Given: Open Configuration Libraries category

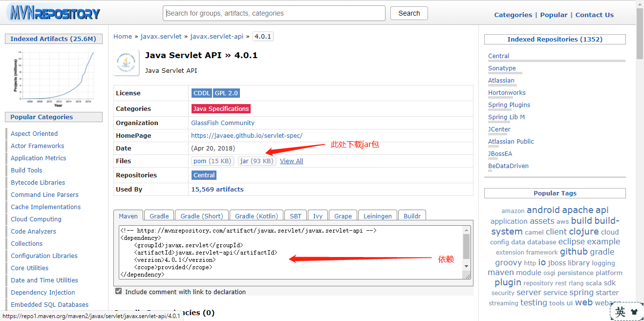Looking at the screenshot, I should pos(44,256).
